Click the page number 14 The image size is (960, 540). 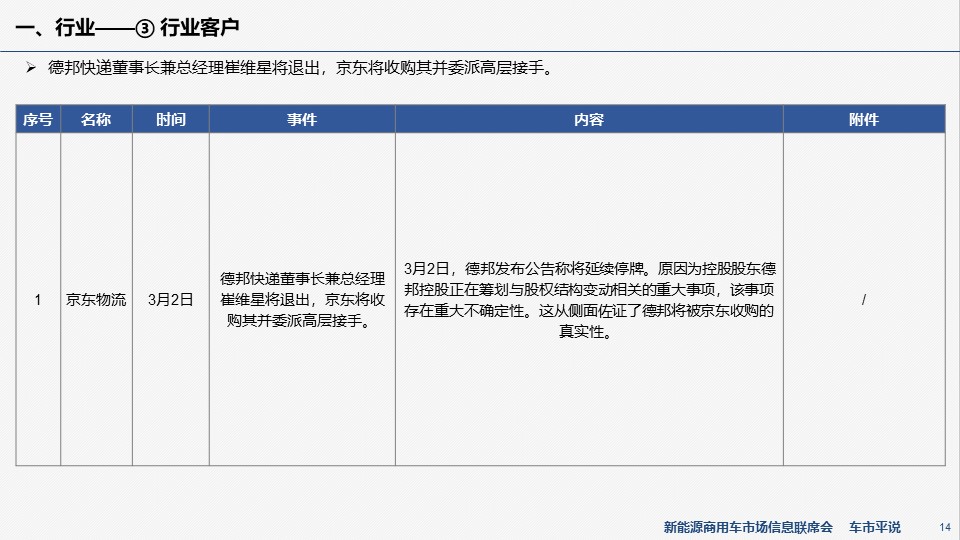pyautogui.click(x=945, y=527)
